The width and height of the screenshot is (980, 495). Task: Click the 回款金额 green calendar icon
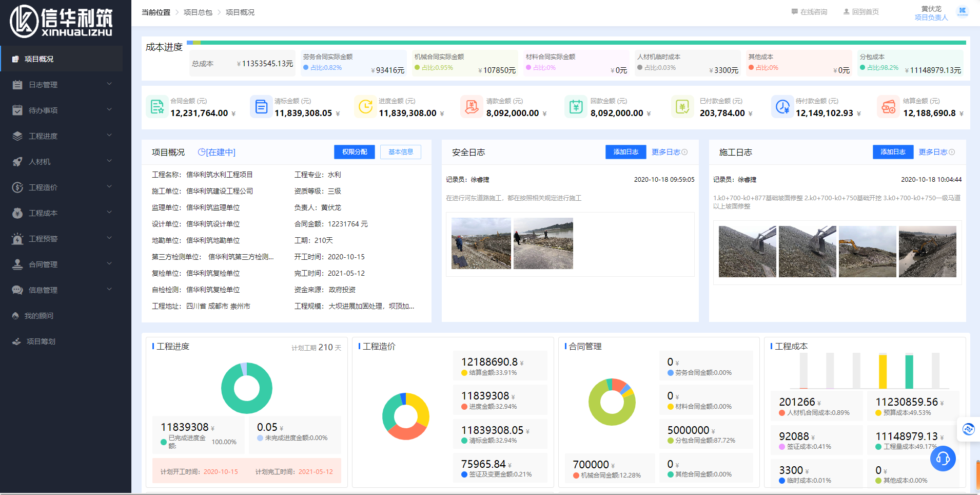click(x=576, y=107)
